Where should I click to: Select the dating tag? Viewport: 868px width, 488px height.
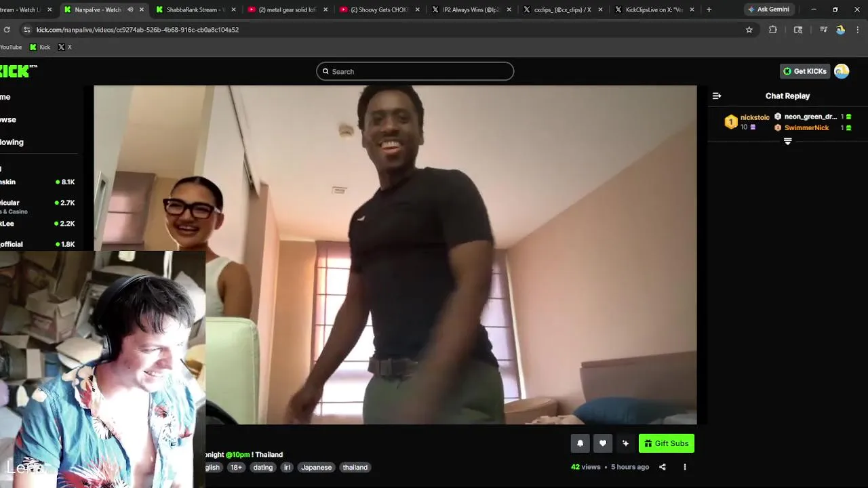[x=262, y=467]
